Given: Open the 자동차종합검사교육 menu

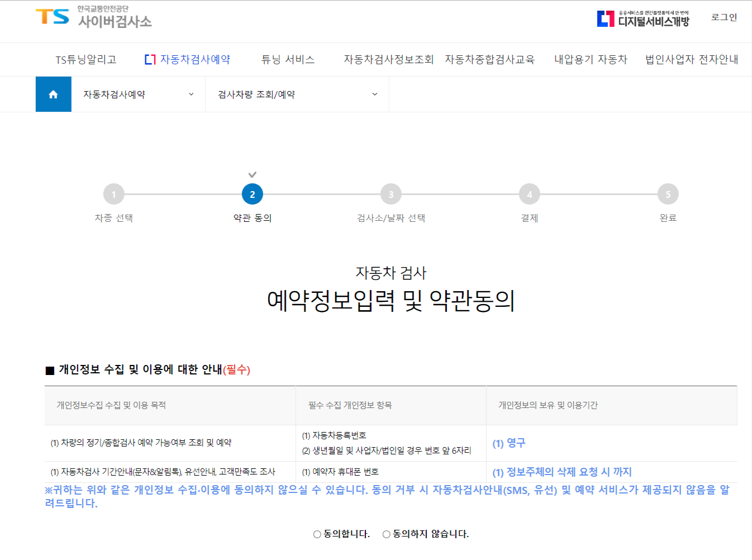Looking at the screenshot, I should [491, 59].
